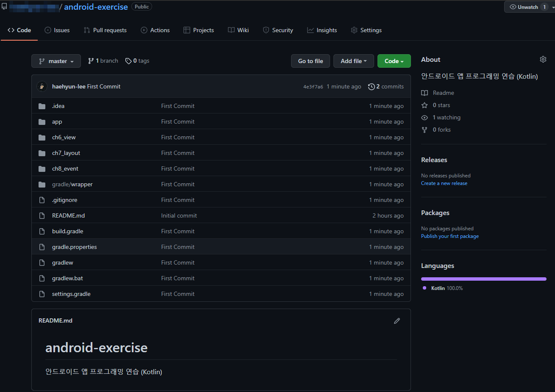Click the ch6_view folder icon
The height and width of the screenshot is (392, 555).
(42, 137)
